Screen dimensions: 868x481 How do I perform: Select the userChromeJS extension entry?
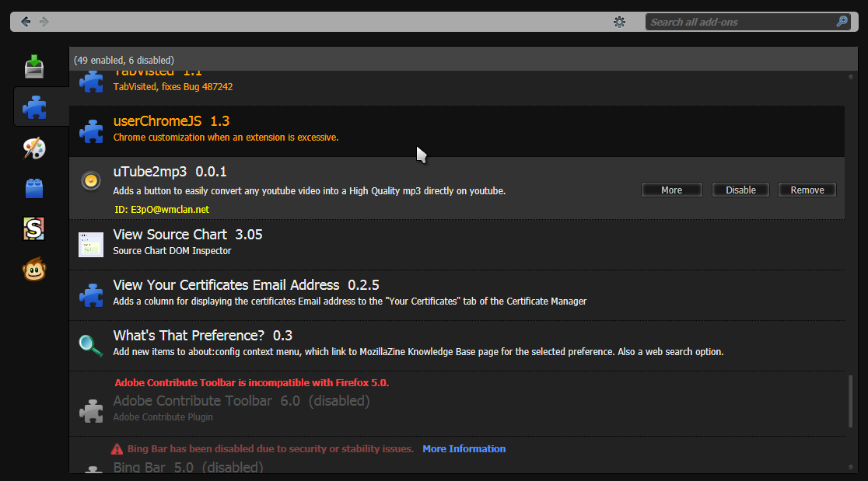coord(311,128)
